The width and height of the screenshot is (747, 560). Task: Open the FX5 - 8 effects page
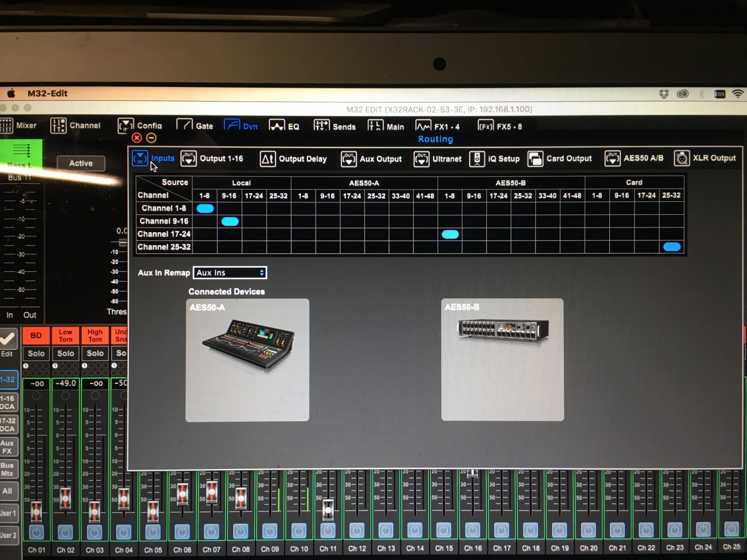pyautogui.click(x=500, y=126)
